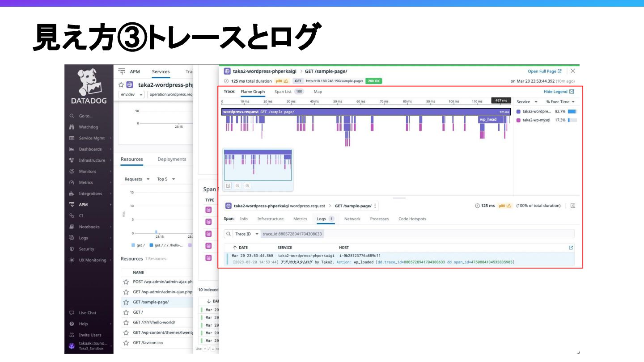Zoom out in flame graph minimap

(x=237, y=186)
